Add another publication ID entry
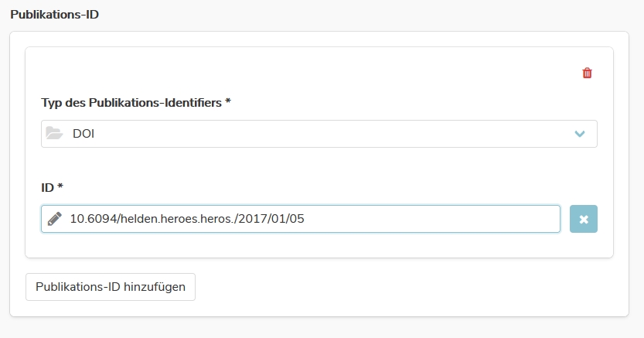 click(111, 287)
